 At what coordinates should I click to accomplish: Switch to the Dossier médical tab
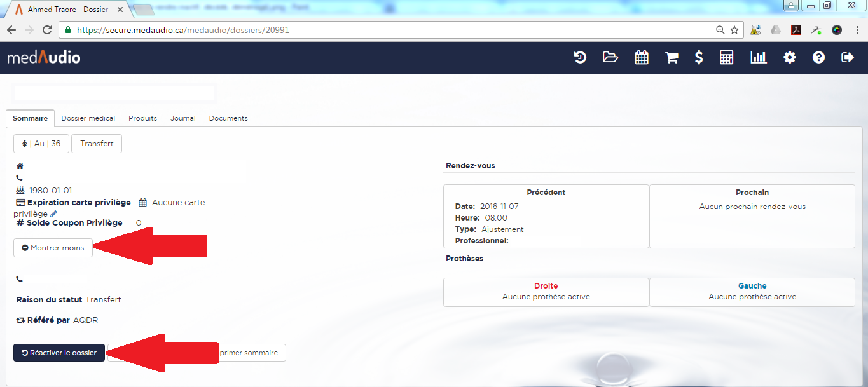(88, 118)
